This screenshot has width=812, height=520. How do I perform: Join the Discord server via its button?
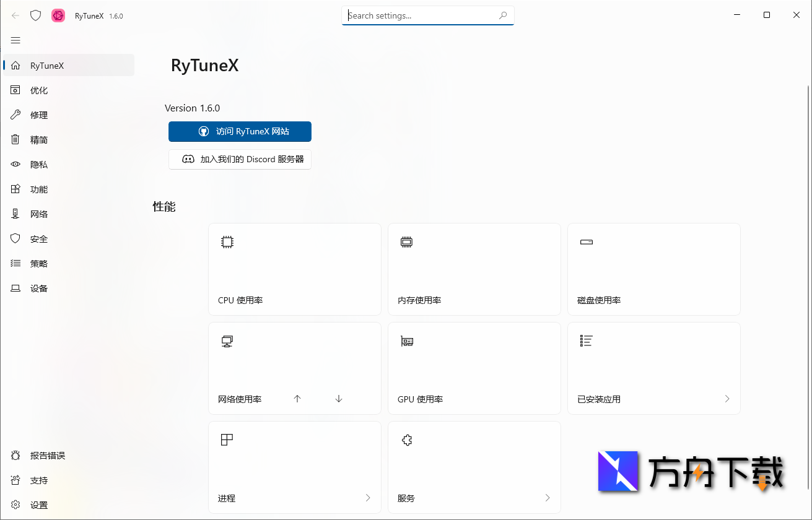pyautogui.click(x=240, y=159)
